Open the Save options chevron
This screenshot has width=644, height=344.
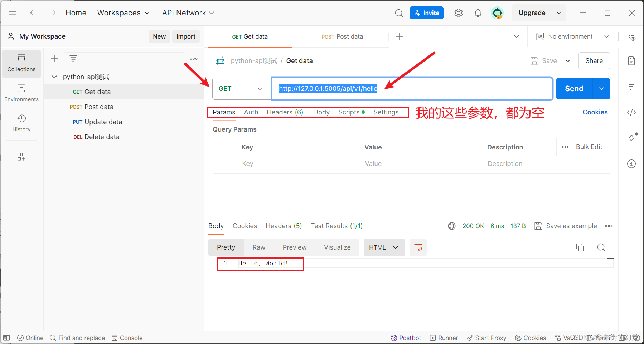[568, 61]
